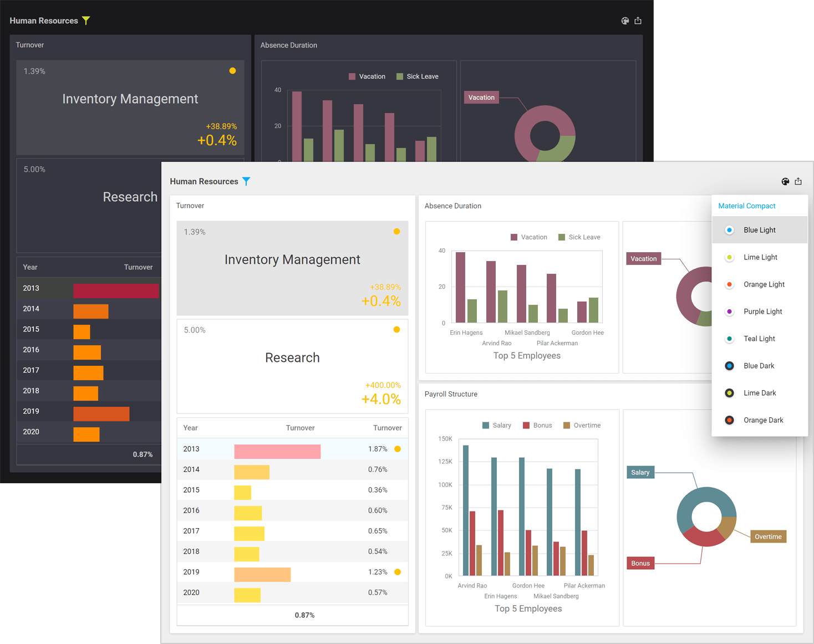The height and width of the screenshot is (644, 814).
Task: Open the Material Compact theme link
Action: coord(746,206)
